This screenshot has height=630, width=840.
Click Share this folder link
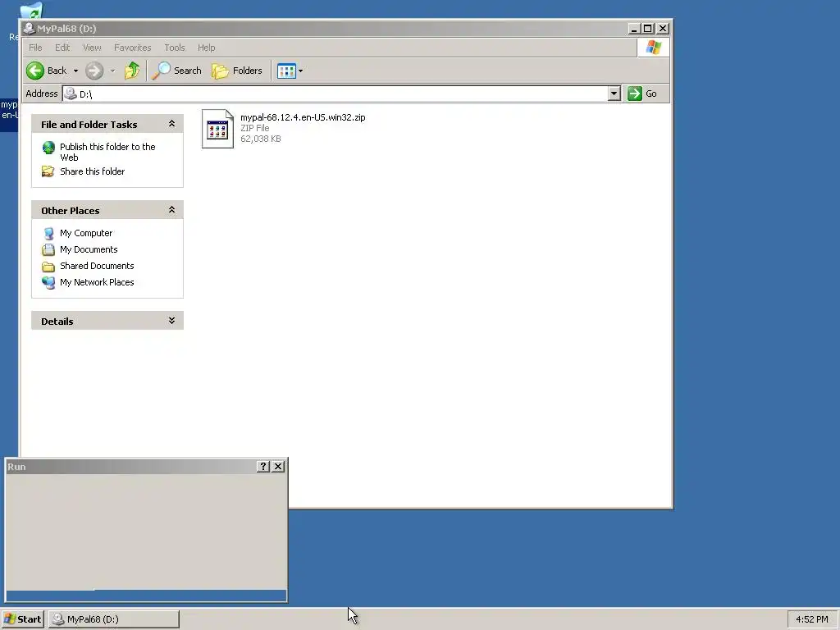92,171
